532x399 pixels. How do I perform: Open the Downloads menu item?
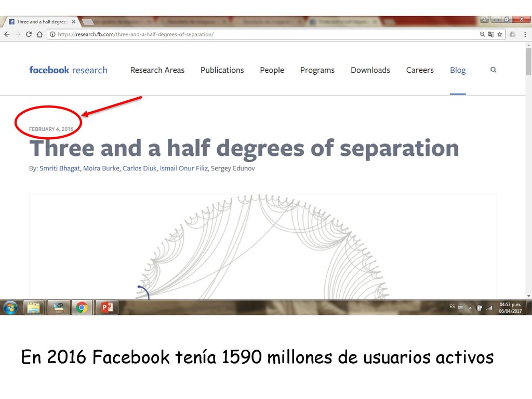[x=370, y=70]
